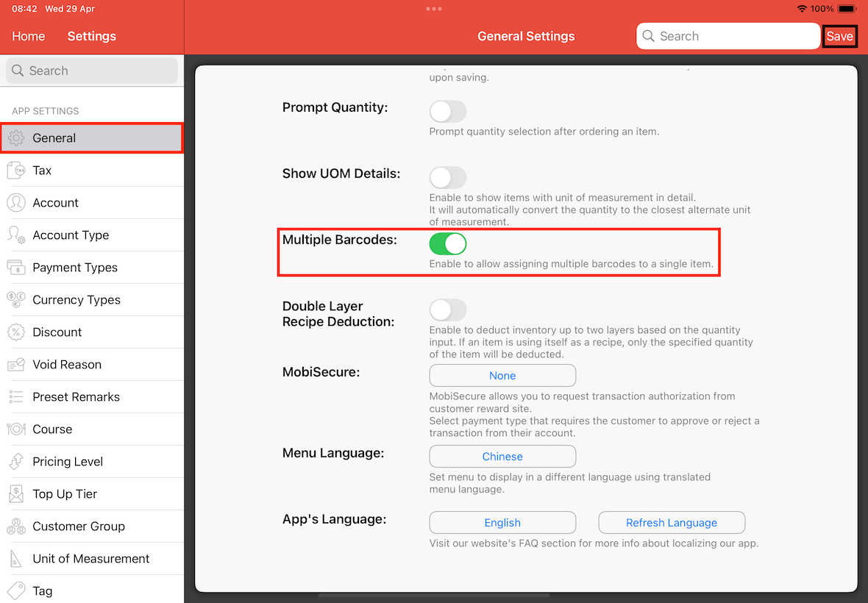Focus the sidebar Search field
The height and width of the screenshot is (603, 868).
(x=92, y=71)
